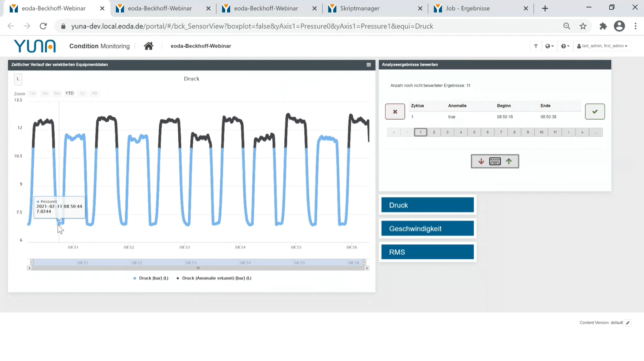The image size is (644, 361).
Task: Click the address bar URL
Action: (x=252, y=26)
